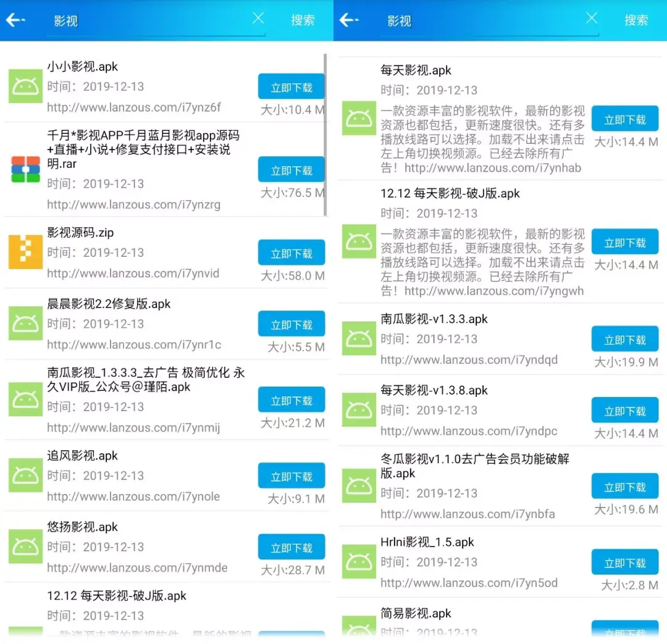The width and height of the screenshot is (667, 644).
Task: Tap Android icon of Hrlni影视_1.5.apk
Action: click(x=359, y=561)
